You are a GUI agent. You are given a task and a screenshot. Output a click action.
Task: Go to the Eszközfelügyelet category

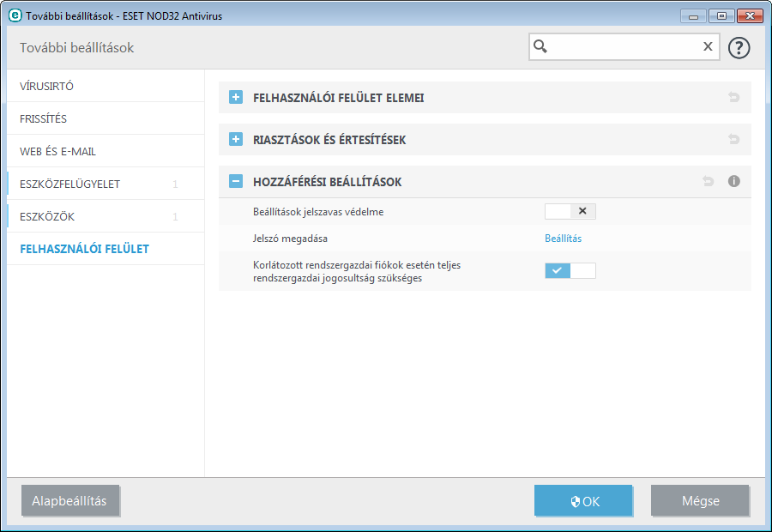point(106,184)
